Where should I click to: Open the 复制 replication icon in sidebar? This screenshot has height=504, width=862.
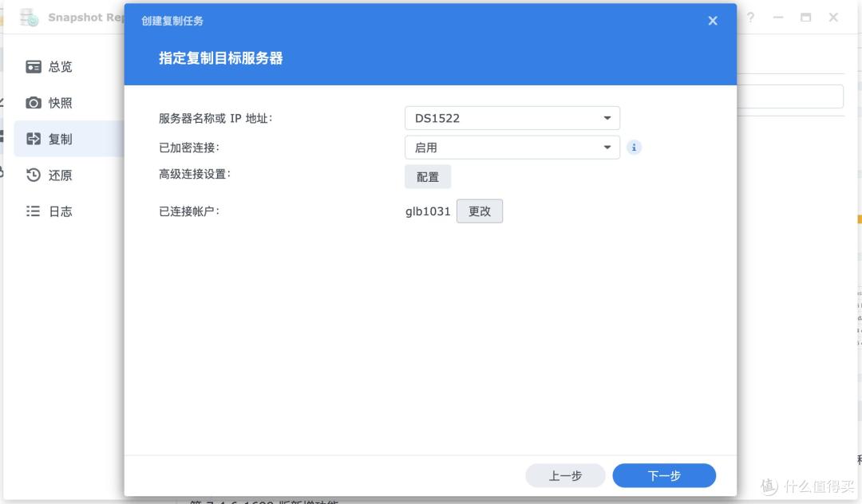(33, 139)
